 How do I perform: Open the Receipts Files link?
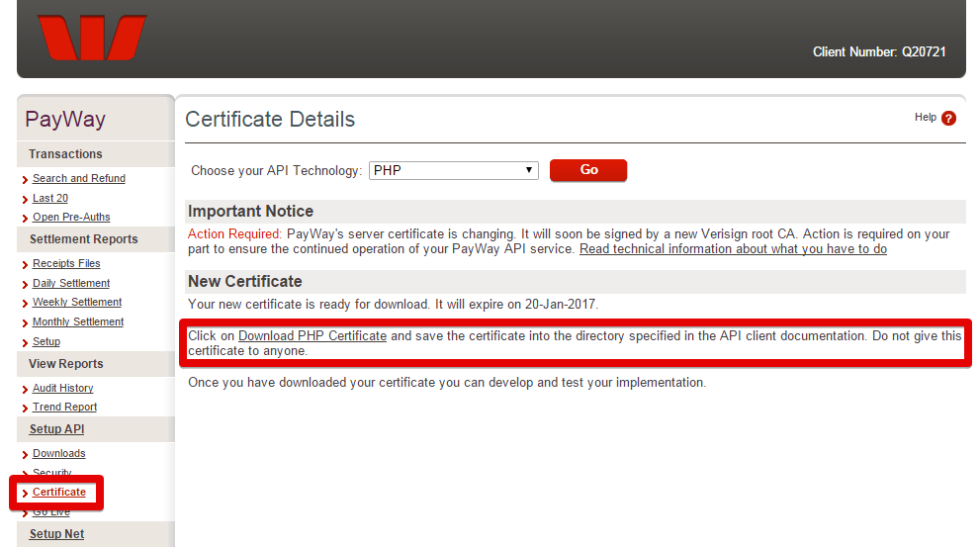coord(66,264)
